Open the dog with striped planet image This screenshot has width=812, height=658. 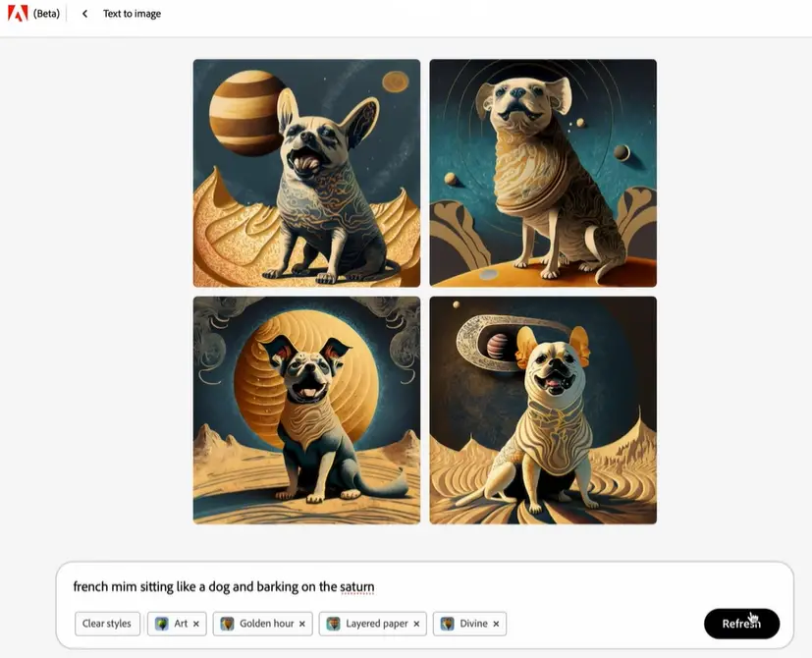306,173
